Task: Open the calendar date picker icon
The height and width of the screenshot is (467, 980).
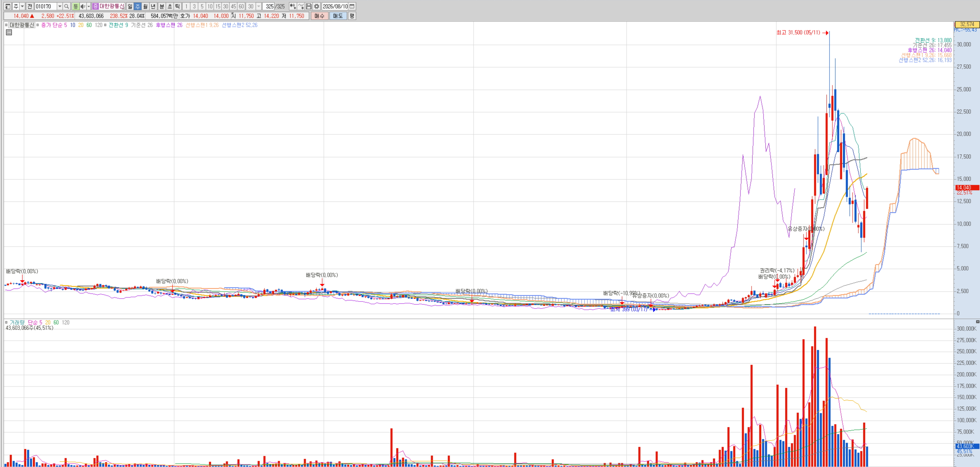Action: (x=352, y=7)
